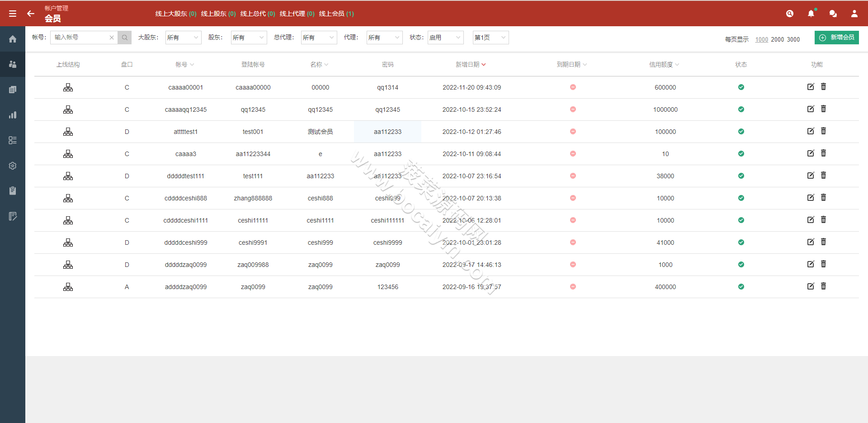The height and width of the screenshot is (423, 868).
Task: Sort by 名称 column
Action: point(320,65)
